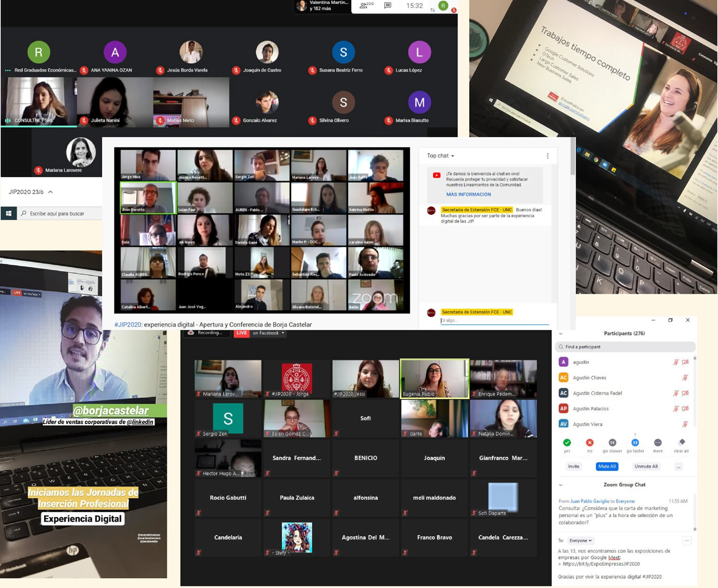Click green yes checkmark reaction in Zoom
718x588 pixels.
[x=567, y=442]
